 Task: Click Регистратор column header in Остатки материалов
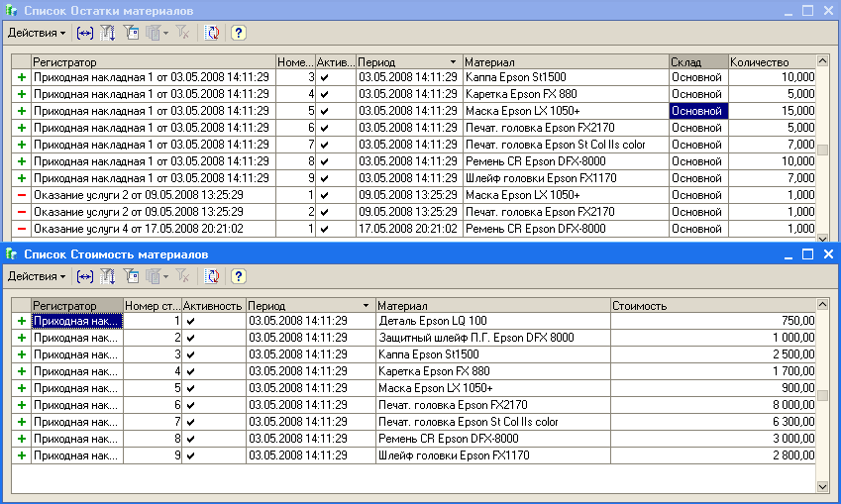coord(154,61)
